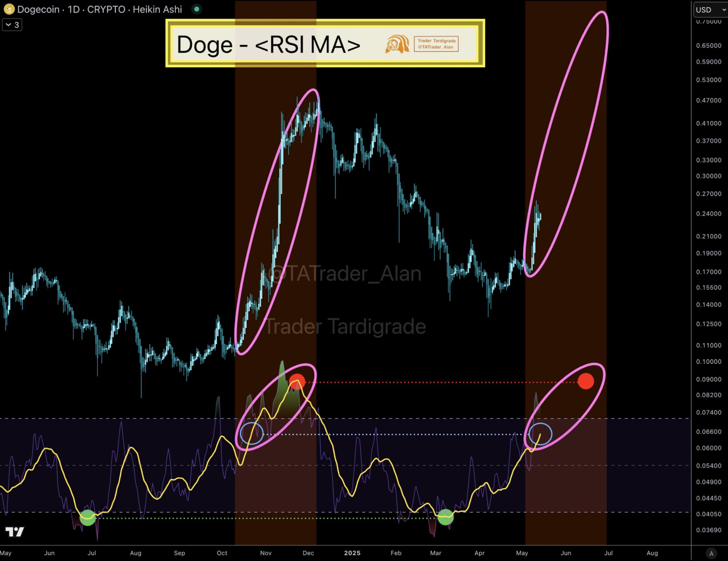The image size is (728, 561).
Task: Click the 0.53000 price axis label
Action: coord(709,80)
